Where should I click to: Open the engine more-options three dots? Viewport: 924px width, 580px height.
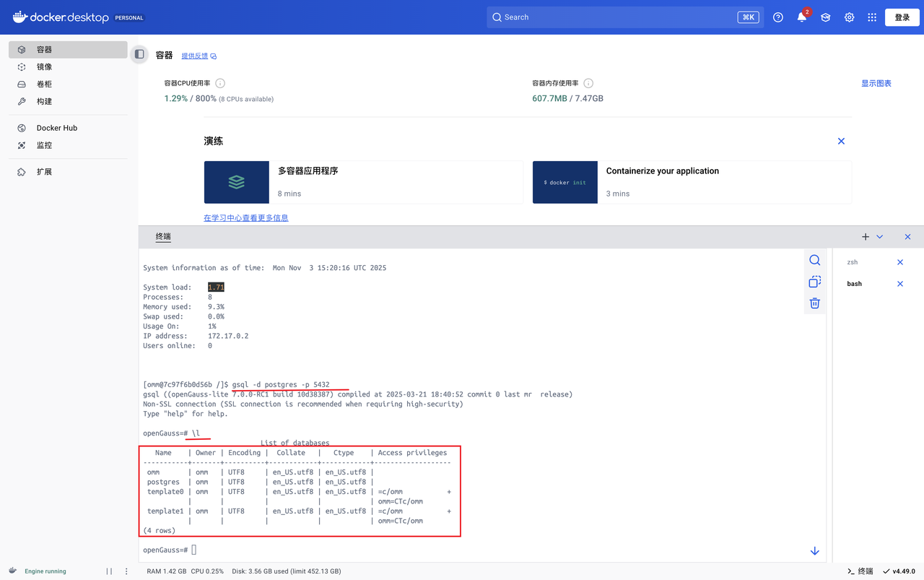tap(126, 571)
